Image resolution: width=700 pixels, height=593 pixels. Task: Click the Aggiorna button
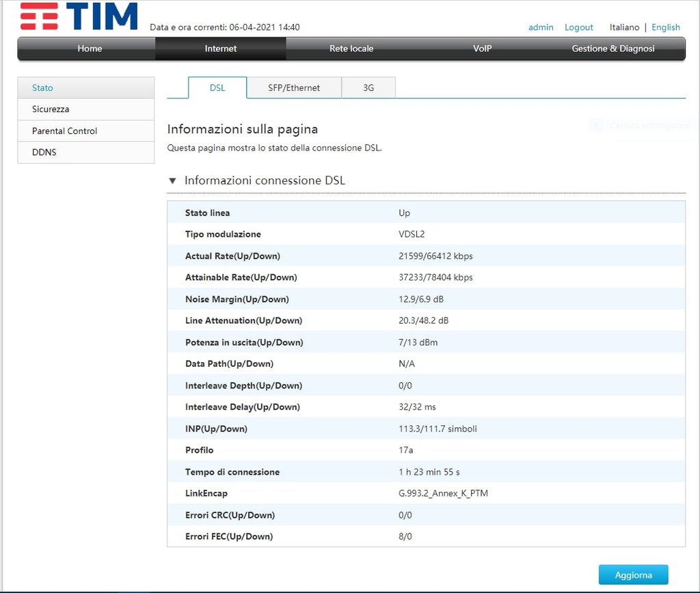pyautogui.click(x=633, y=575)
